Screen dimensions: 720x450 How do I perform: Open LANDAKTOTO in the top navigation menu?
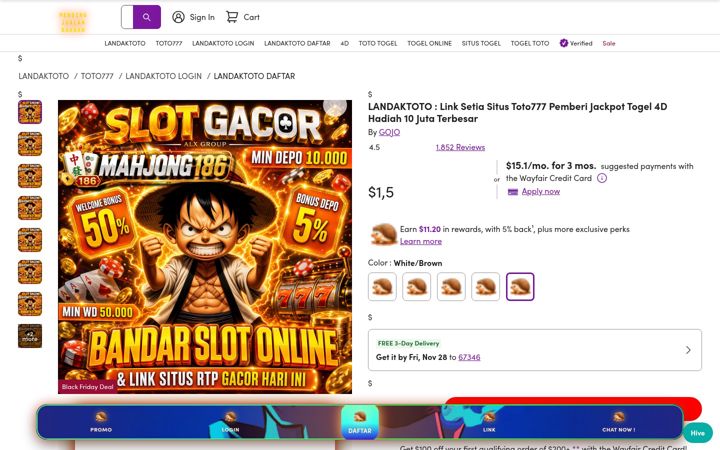(125, 43)
